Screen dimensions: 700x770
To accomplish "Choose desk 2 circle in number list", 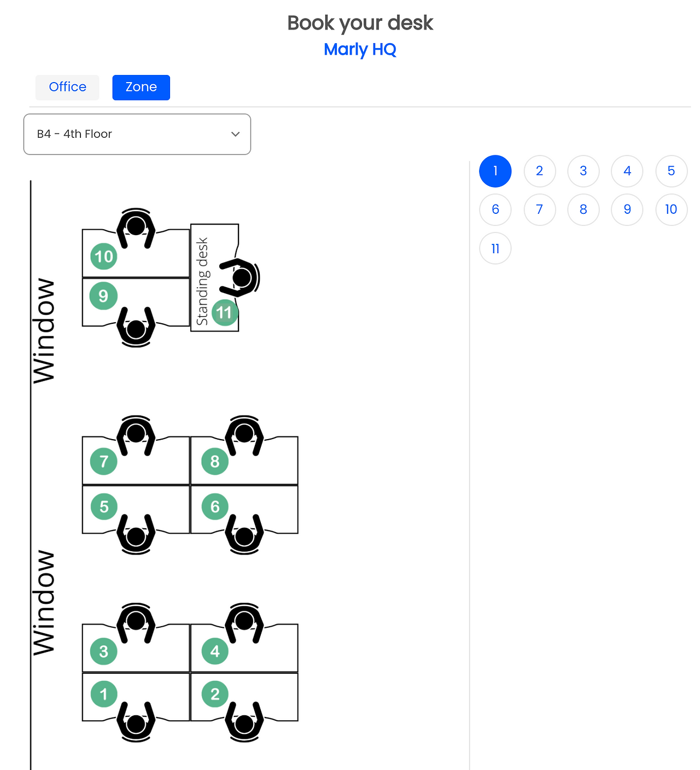I will point(540,171).
